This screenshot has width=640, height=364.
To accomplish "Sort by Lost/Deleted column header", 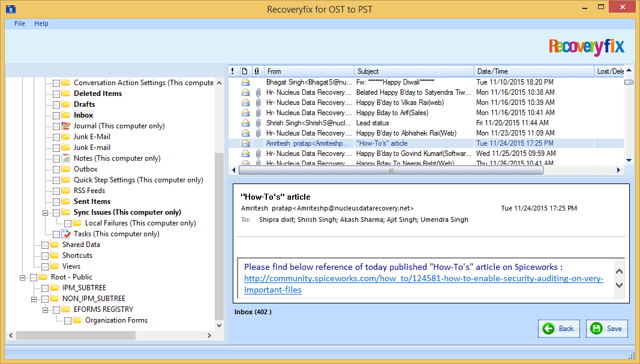I will (609, 71).
